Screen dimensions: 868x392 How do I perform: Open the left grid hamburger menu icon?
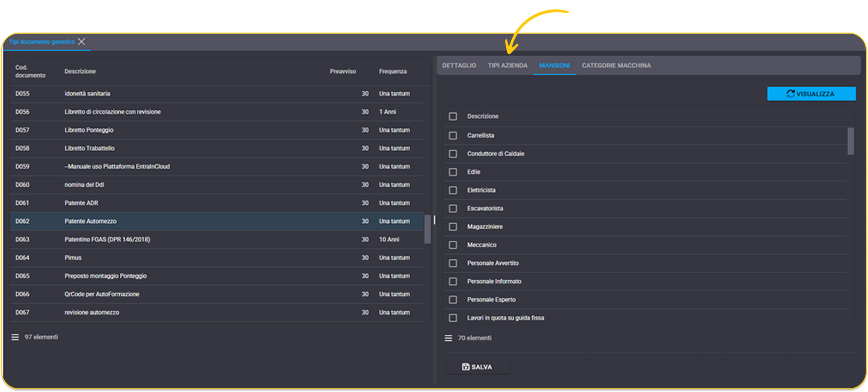click(x=15, y=337)
